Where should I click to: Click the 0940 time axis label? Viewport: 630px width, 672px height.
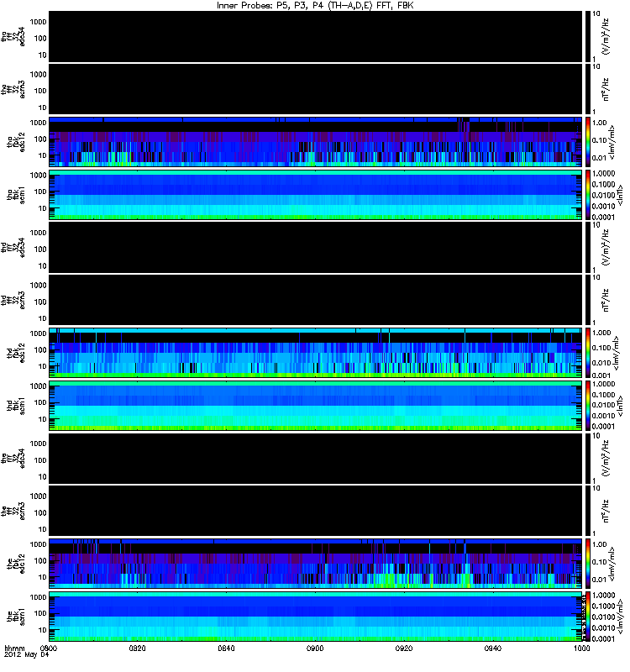(493, 648)
